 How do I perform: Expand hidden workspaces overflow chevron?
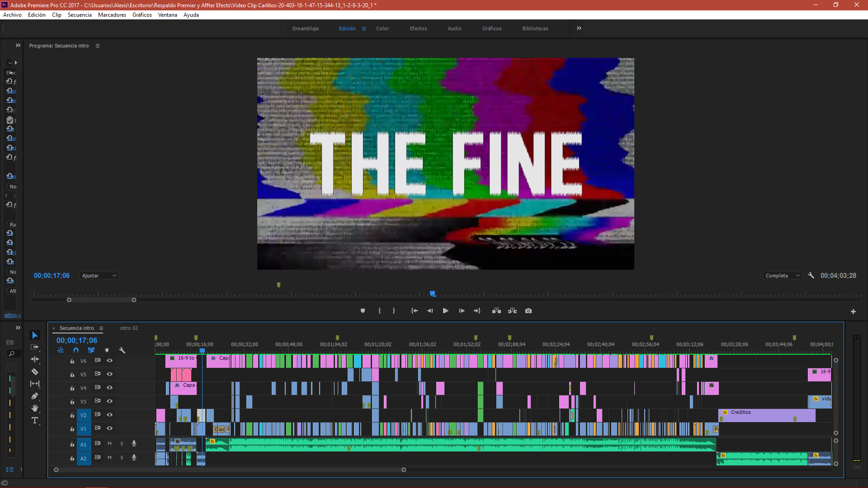579,28
